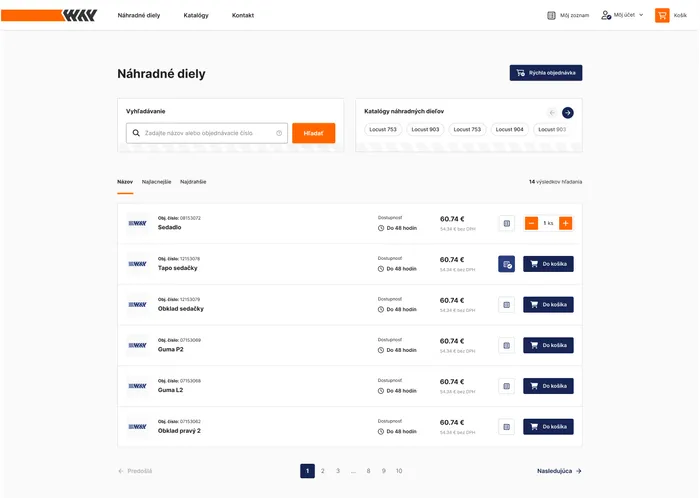
Task: Open the Obklad pravý 2 product name
Action: [x=179, y=431]
